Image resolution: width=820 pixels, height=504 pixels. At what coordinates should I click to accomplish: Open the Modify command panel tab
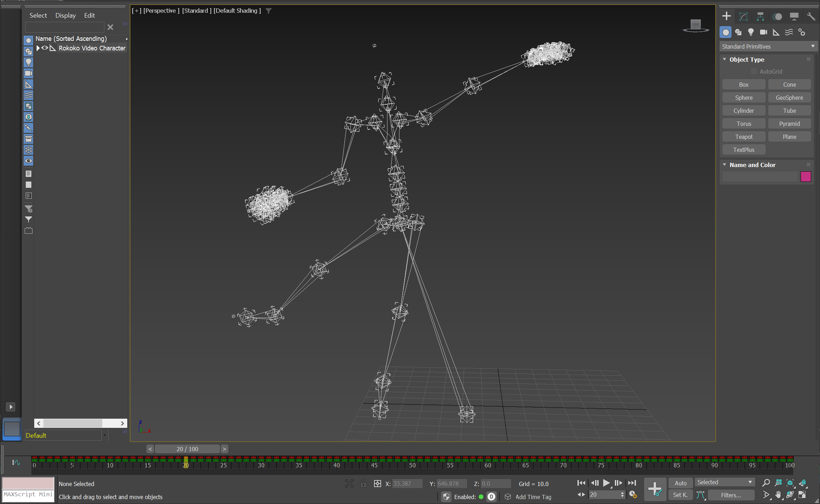[743, 17]
